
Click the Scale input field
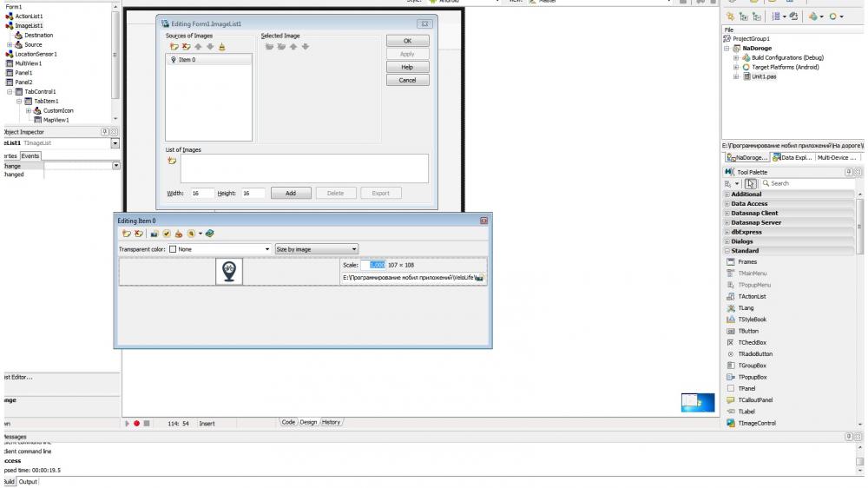pos(373,265)
